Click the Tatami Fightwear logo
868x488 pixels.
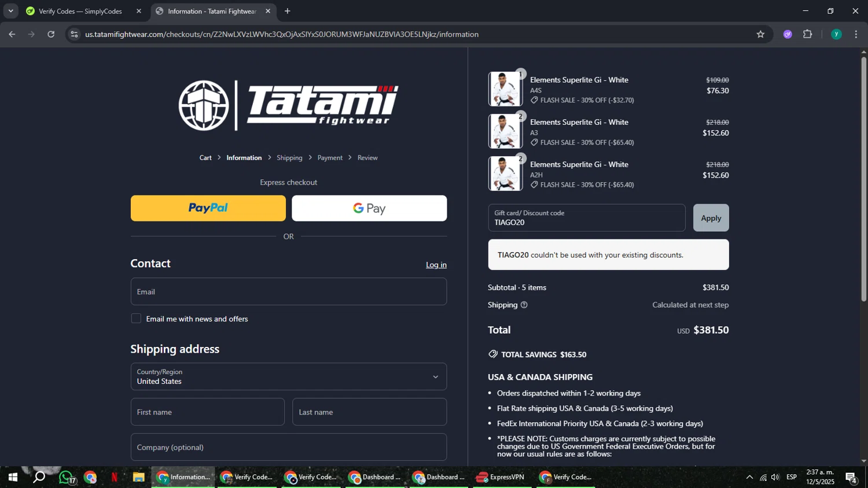pos(288,105)
